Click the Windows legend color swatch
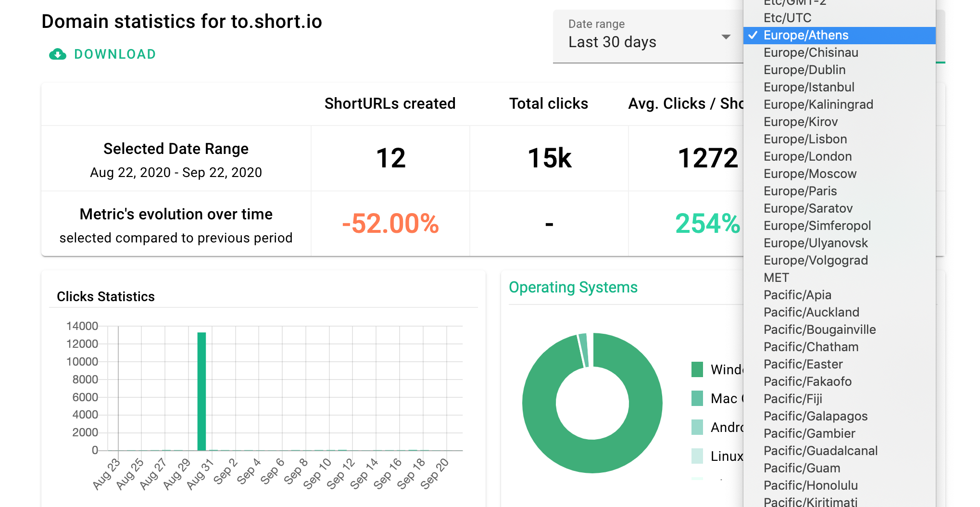Screen dimensions: 980x507 click(697, 369)
